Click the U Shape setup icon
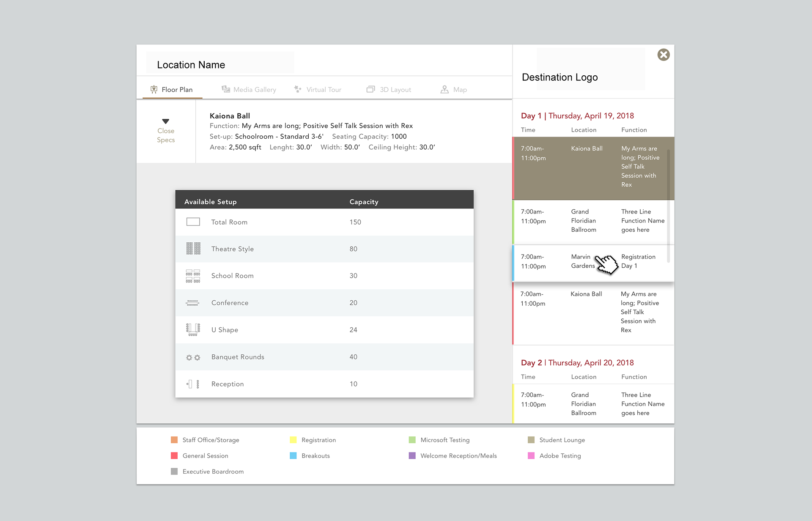Viewport: 812px width, 521px height. click(193, 329)
